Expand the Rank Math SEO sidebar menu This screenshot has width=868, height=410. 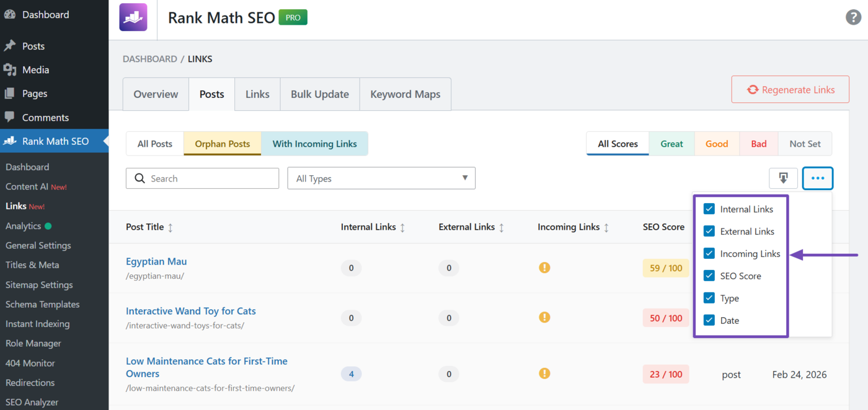click(x=55, y=141)
